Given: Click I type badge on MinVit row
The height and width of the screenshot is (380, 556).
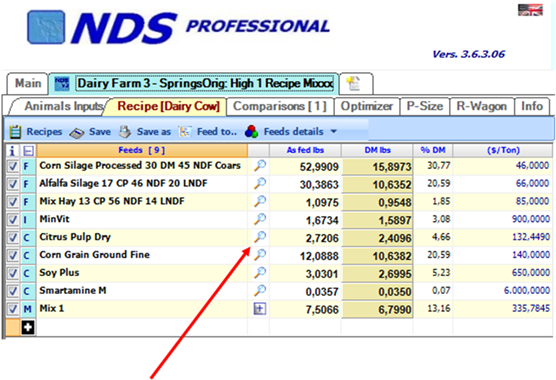Looking at the screenshot, I should tap(28, 219).
